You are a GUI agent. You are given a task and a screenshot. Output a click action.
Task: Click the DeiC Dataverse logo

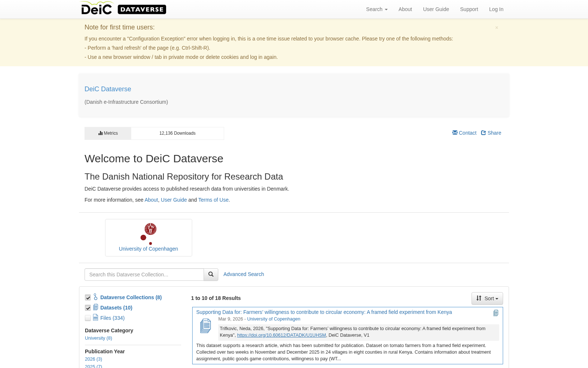[x=123, y=8]
